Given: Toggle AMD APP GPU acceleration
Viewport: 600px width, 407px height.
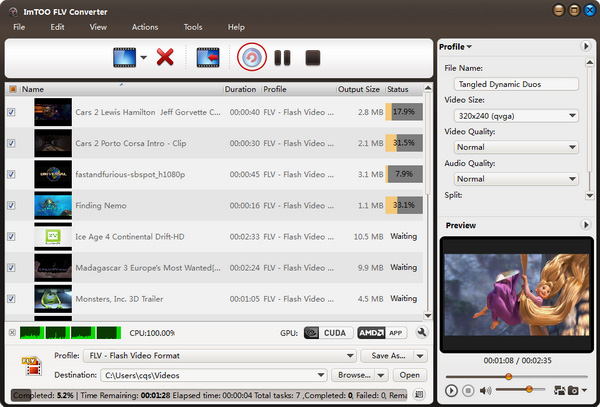Looking at the screenshot, I should 382,333.
